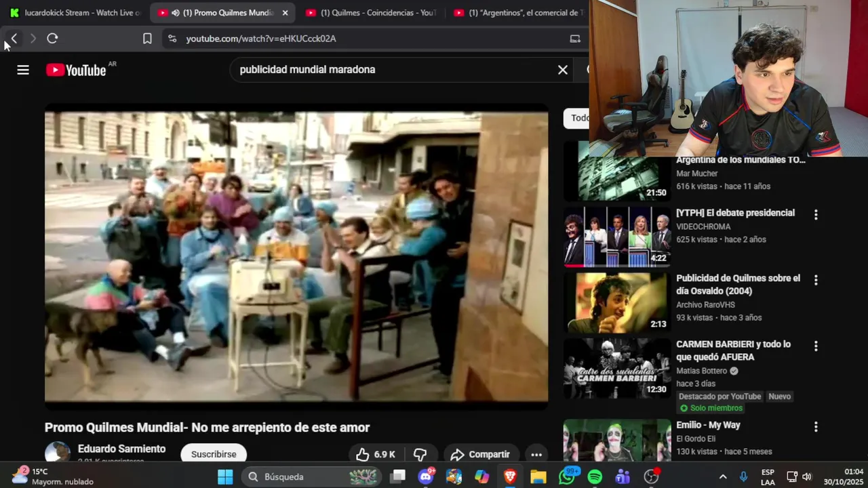Open OBS Studio from the taskbar
This screenshot has height=488, width=868.
click(651, 476)
